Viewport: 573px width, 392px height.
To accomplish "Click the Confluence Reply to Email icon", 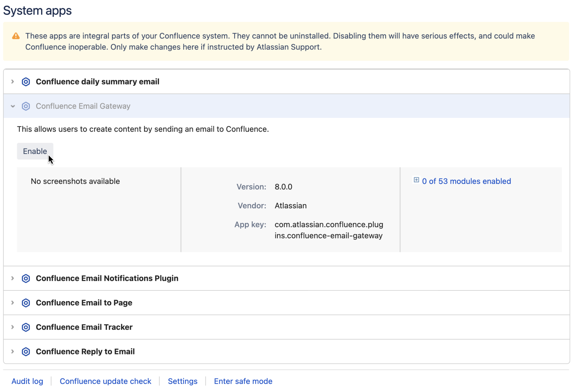I will pyautogui.click(x=26, y=351).
